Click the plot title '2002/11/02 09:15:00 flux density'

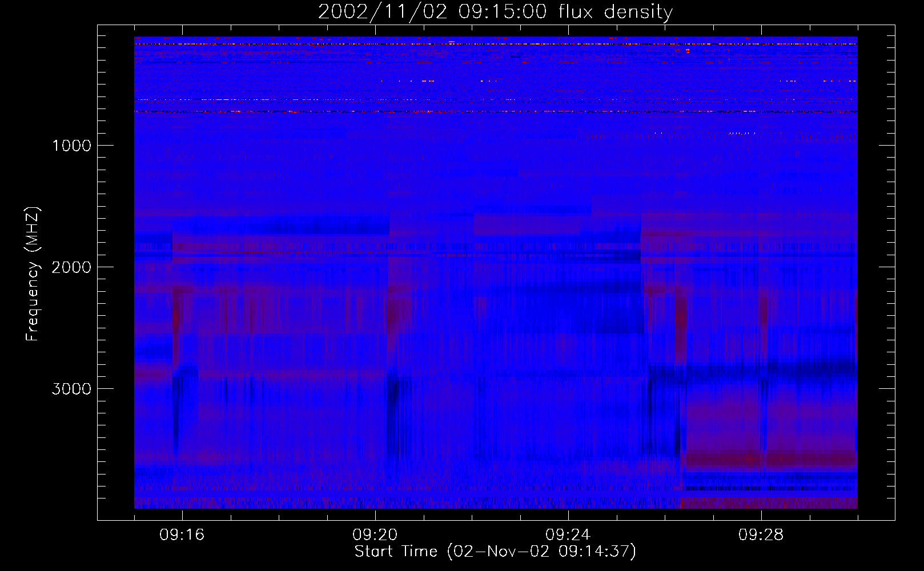(495, 12)
